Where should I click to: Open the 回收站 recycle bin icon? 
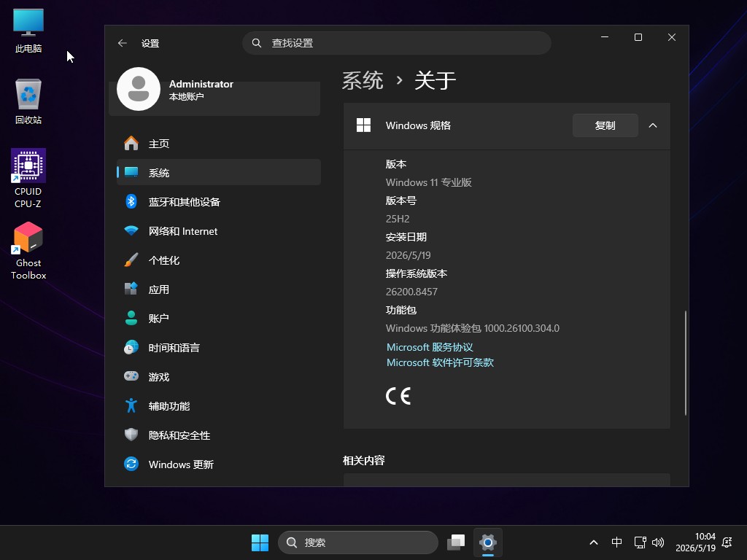point(28,102)
